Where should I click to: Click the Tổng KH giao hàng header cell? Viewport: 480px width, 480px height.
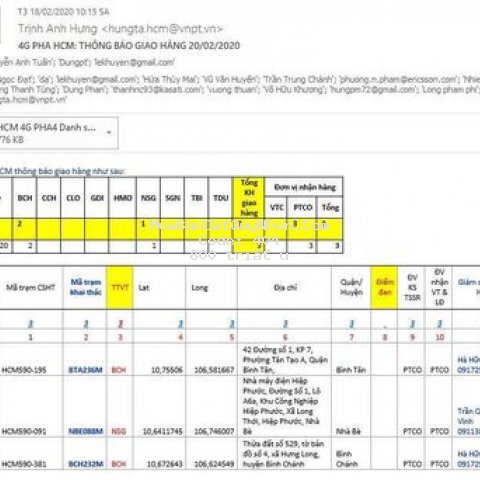point(249,198)
